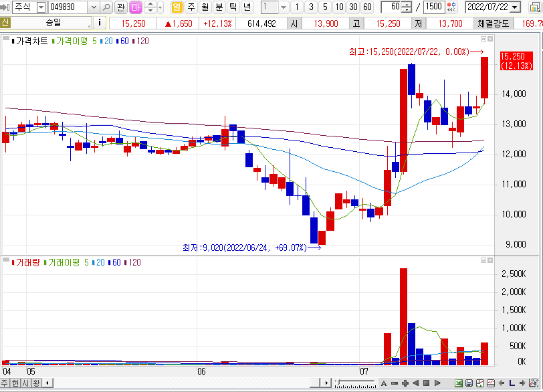
Task: Click the total data count field 1500
Action: coord(434,7)
